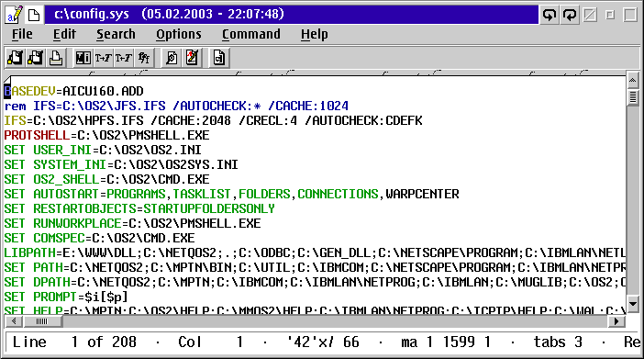Open the Help menu
This screenshot has width=644, height=359.
pyautogui.click(x=314, y=35)
